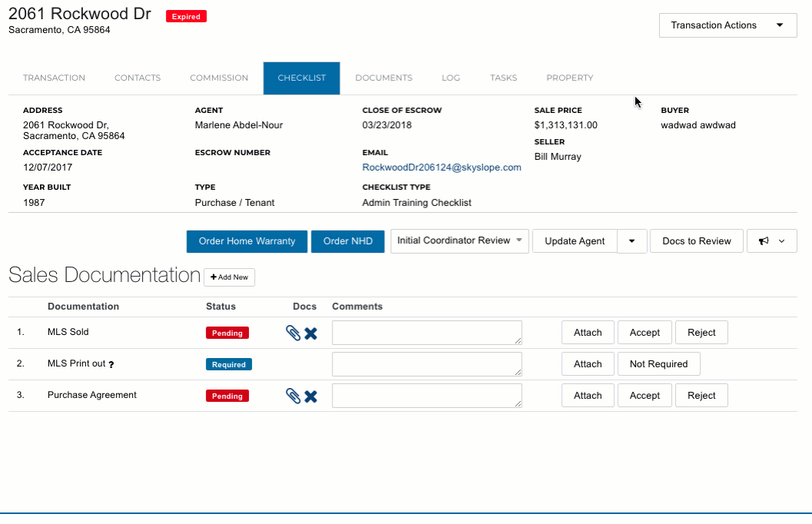Click the Update Agent button
Viewport: 812px width, 524px height.
(x=575, y=241)
